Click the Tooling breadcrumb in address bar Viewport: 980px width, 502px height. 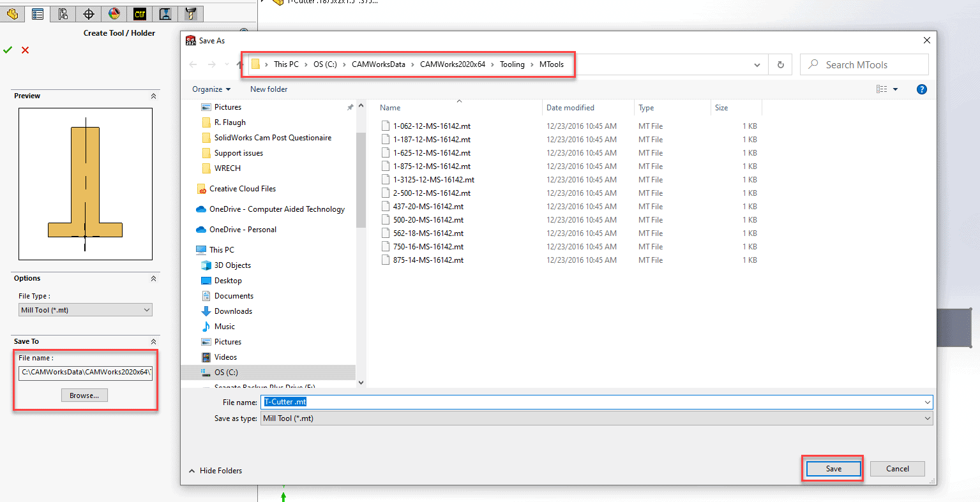(x=512, y=64)
